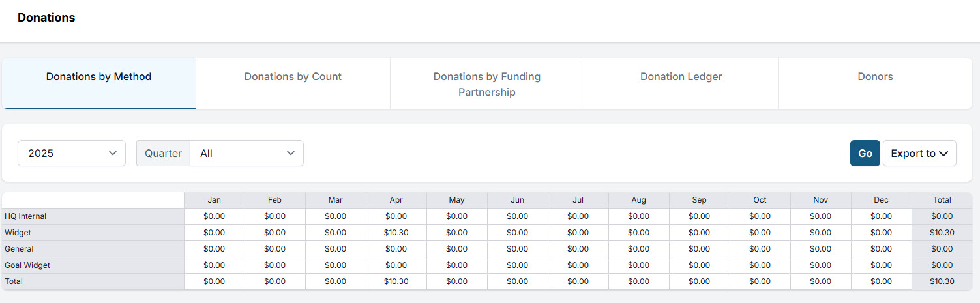
Task: Click the Widget row total $10.30
Action: pyautogui.click(x=942, y=233)
